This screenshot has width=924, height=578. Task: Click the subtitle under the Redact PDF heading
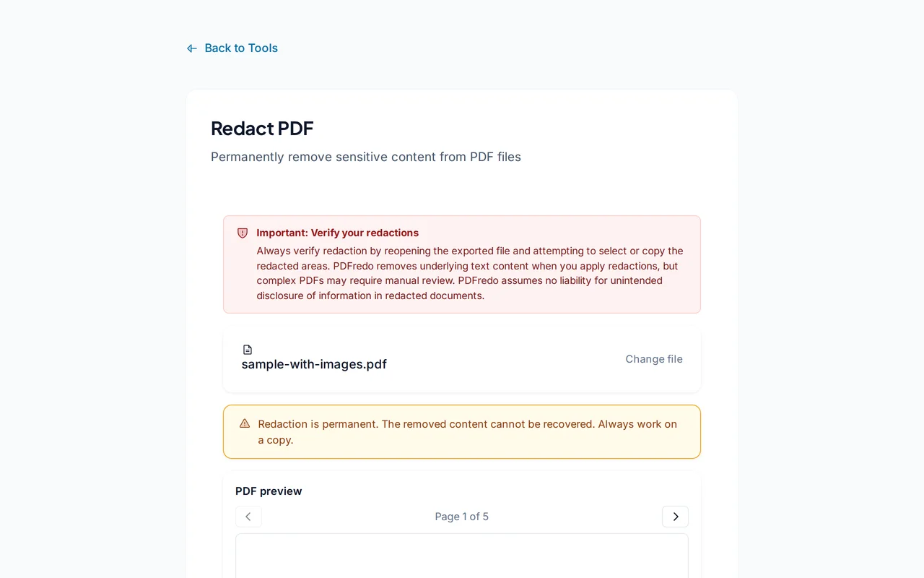[x=365, y=157]
